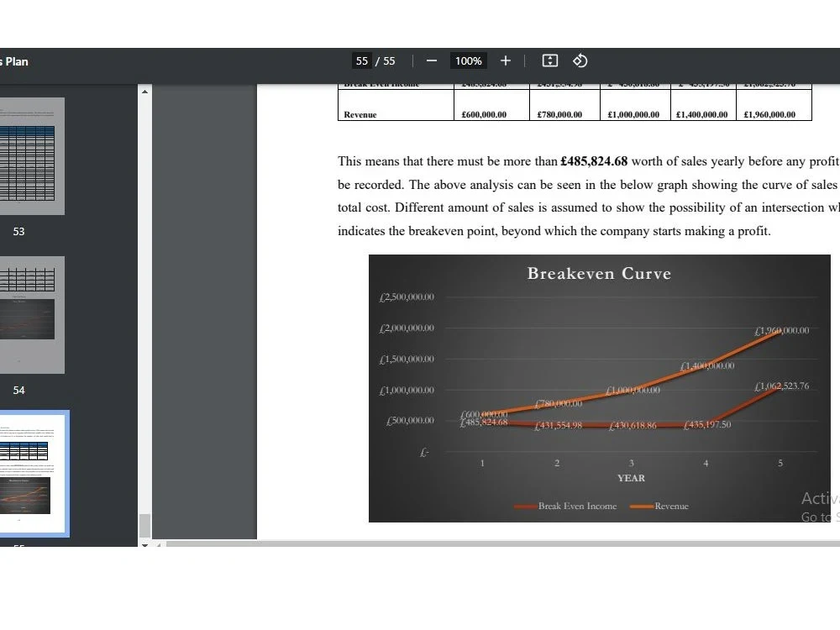Edit the current page number field showing 55
This screenshot has height=630, width=840.
(361, 61)
